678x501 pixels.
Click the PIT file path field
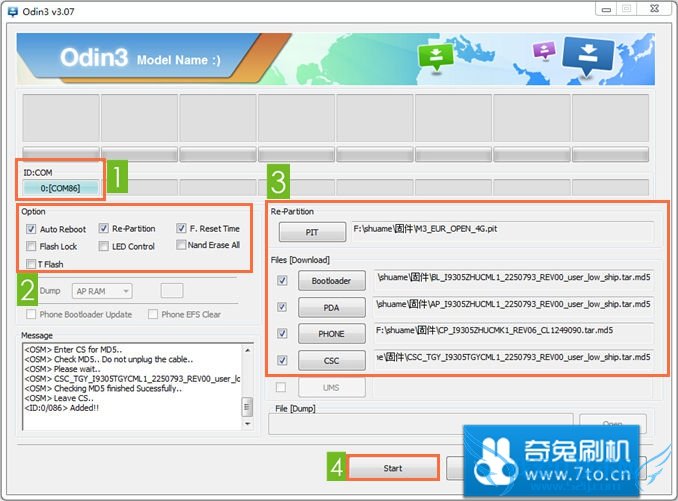pyautogui.click(x=502, y=231)
